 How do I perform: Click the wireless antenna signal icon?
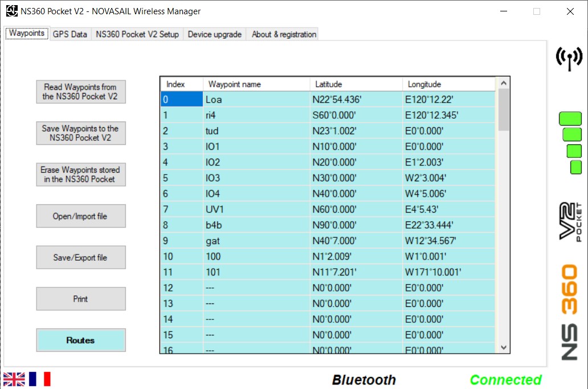[569, 59]
